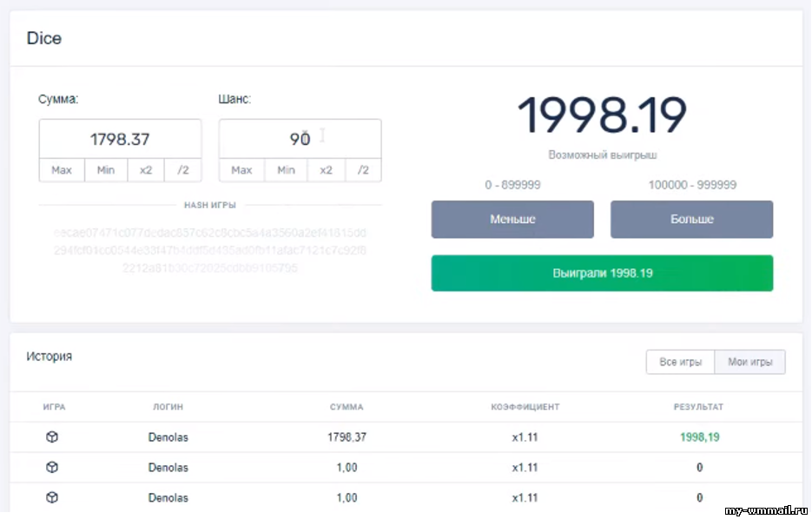Click the Шанс chance input field
The image size is (812, 519).
click(x=300, y=139)
